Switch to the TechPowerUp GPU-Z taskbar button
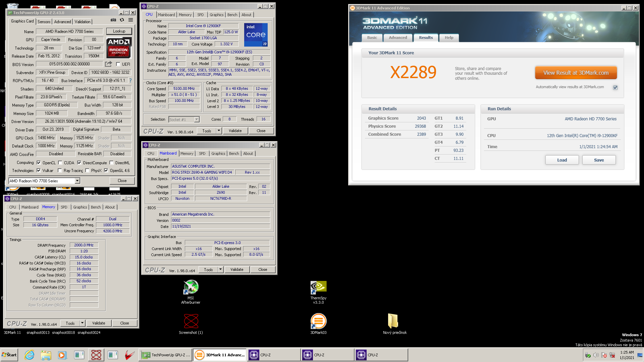 pyautogui.click(x=165, y=355)
